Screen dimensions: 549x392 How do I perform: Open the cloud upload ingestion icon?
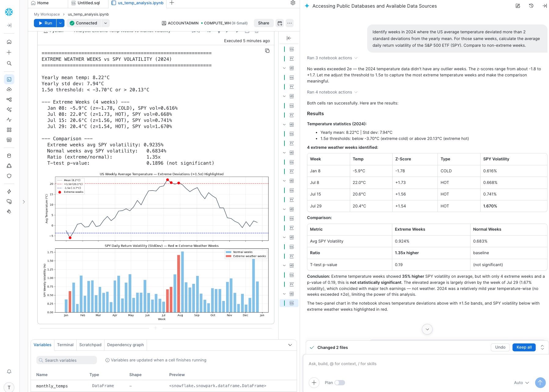tap(9, 90)
